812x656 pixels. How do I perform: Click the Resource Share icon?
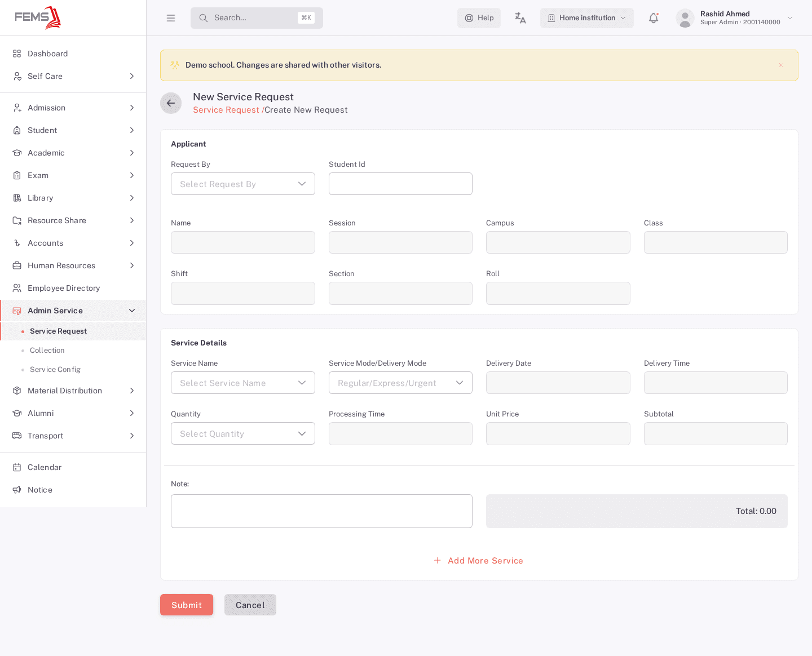tap(17, 220)
